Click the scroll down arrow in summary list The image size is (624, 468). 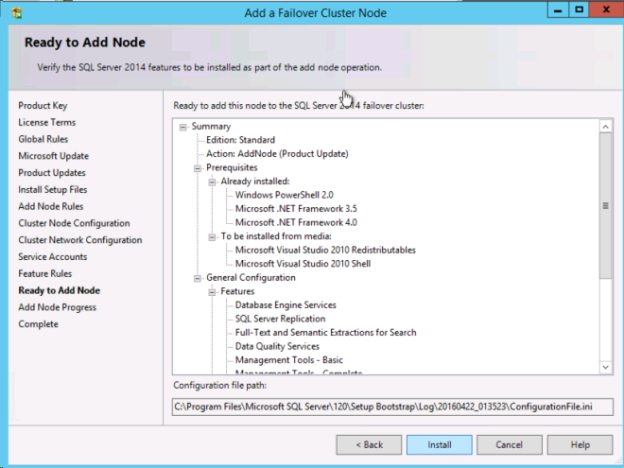click(x=606, y=367)
